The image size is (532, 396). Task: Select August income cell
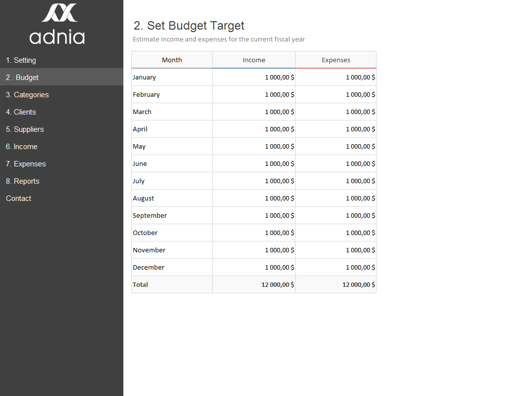(x=254, y=198)
